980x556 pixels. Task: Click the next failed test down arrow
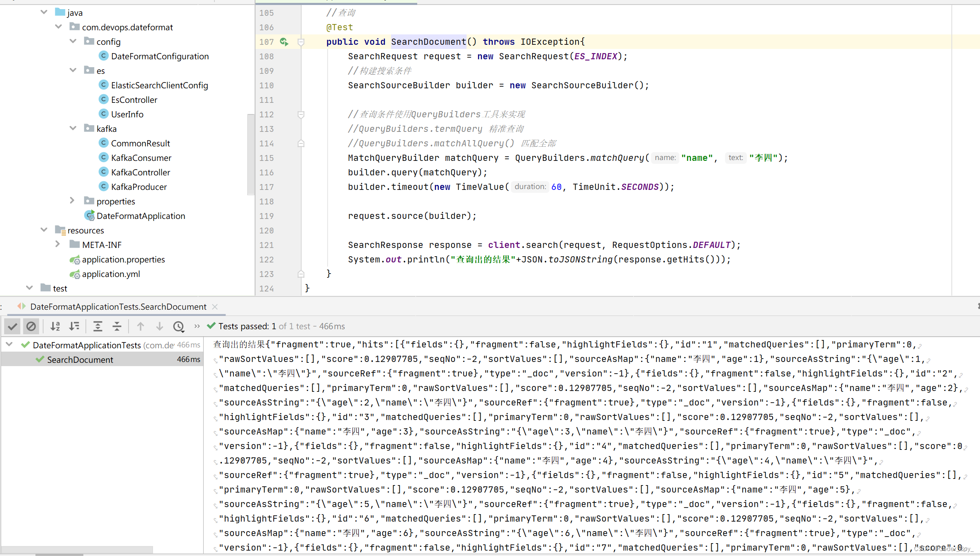pyautogui.click(x=160, y=327)
